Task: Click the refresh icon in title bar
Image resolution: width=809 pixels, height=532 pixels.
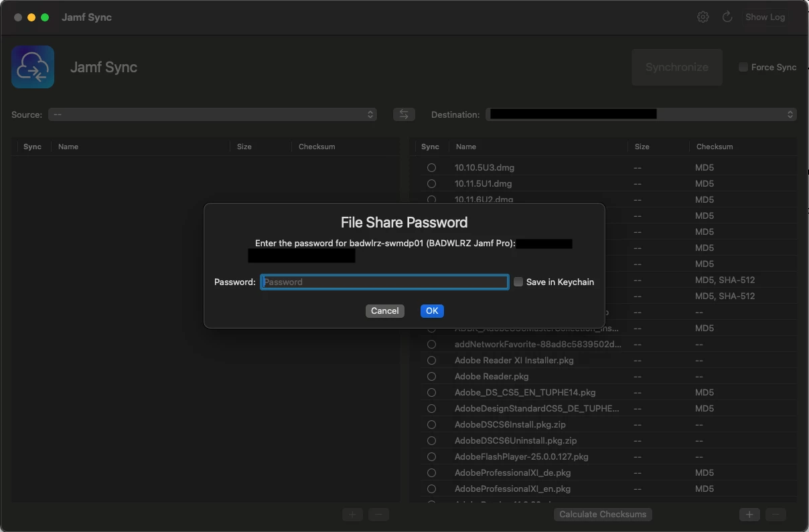Action: (727, 17)
